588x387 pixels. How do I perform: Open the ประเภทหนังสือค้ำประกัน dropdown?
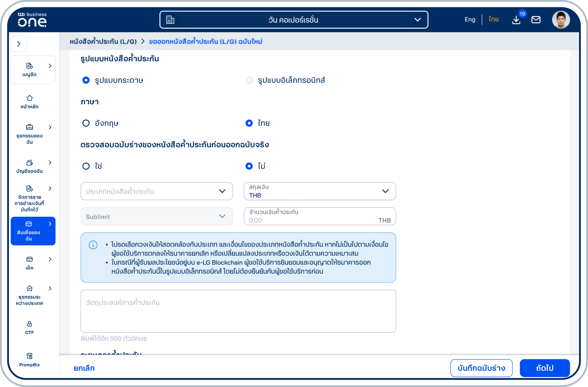tap(157, 191)
